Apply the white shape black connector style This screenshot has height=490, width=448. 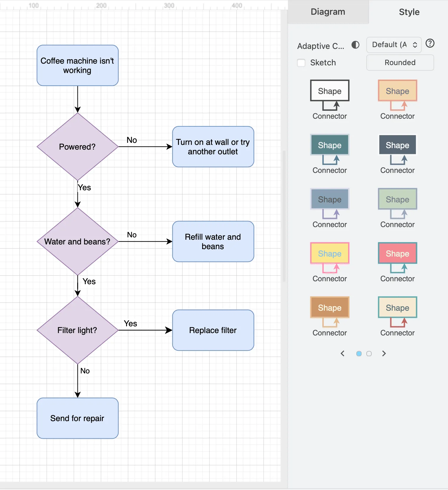pyautogui.click(x=330, y=100)
